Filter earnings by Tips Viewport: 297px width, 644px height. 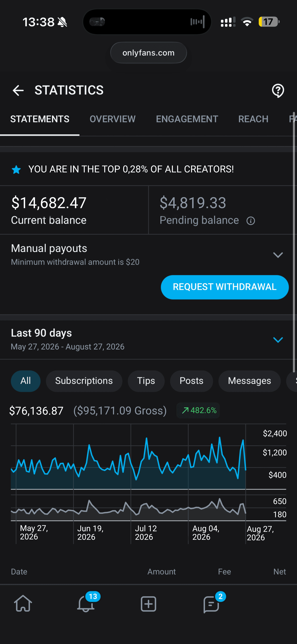click(146, 381)
